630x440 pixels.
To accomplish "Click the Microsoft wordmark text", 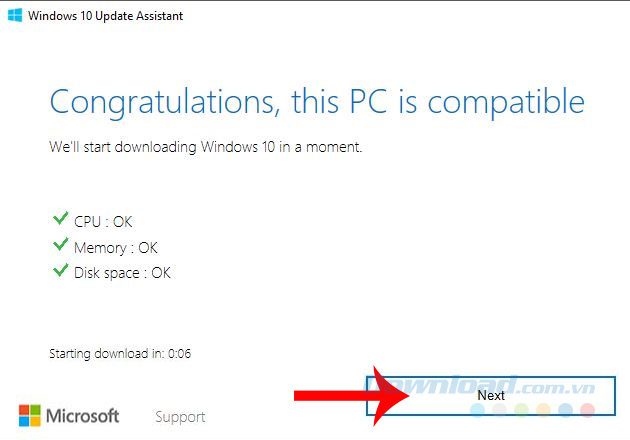I will click(x=84, y=416).
